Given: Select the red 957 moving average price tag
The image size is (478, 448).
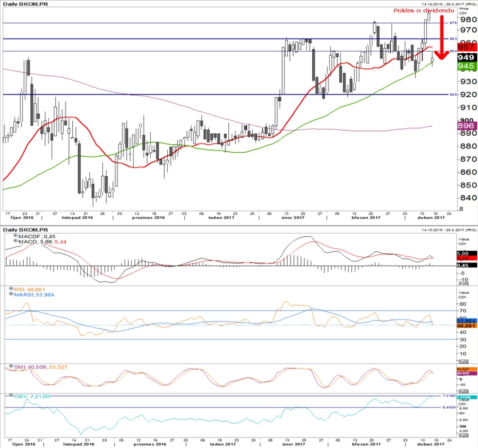Looking at the screenshot, I should (467, 47).
